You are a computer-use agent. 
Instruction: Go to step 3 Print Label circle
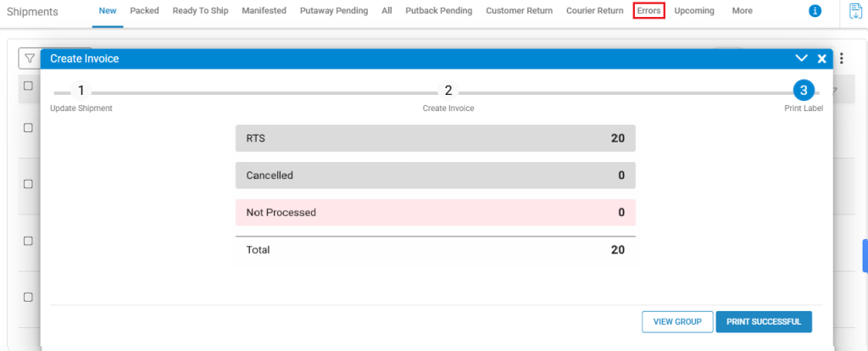pos(803,91)
